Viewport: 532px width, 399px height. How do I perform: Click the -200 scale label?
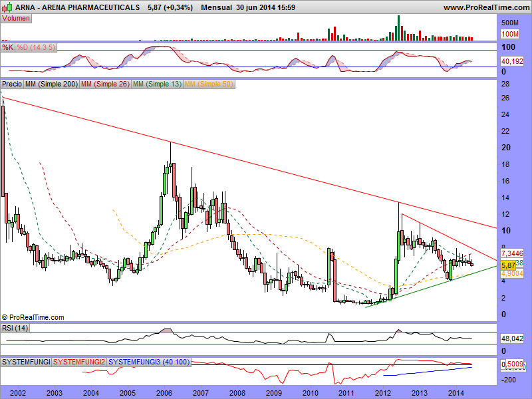coord(508,380)
